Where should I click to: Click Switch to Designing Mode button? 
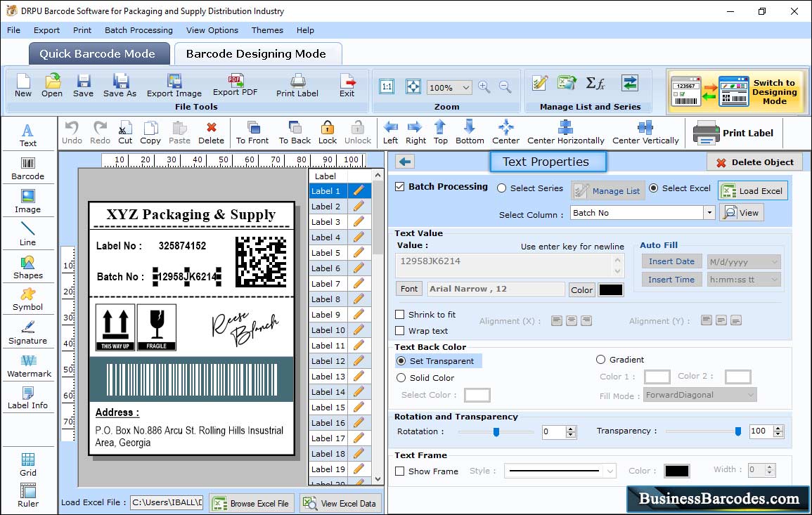tap(737, 91)
